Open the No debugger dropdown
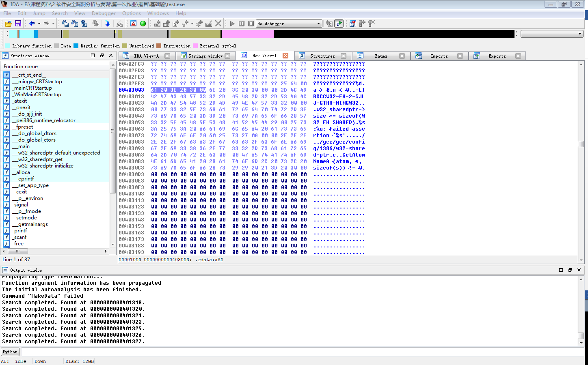 click(x=289, y=24)
